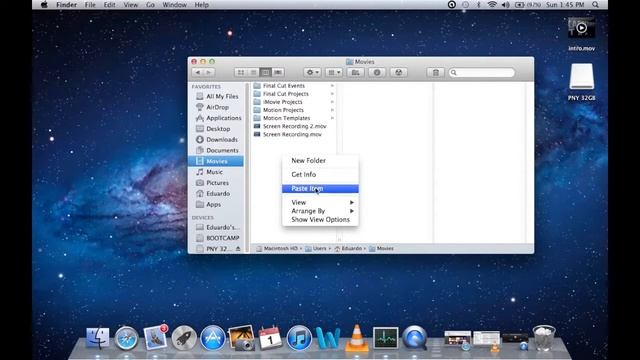640x360 pixels.
Task: Open the File menu in menu bar
Action: tap(90, 5)
